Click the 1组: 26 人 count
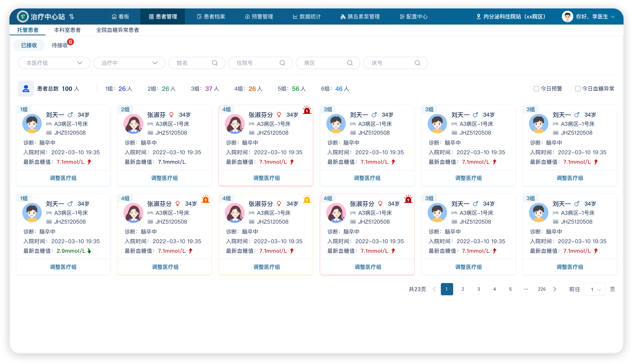 119,89
